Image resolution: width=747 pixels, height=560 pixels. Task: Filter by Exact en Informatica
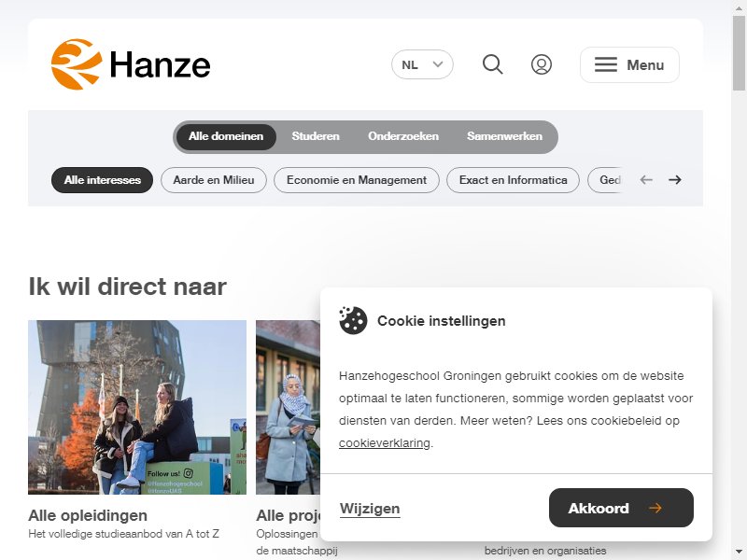(x=513, y=180)
